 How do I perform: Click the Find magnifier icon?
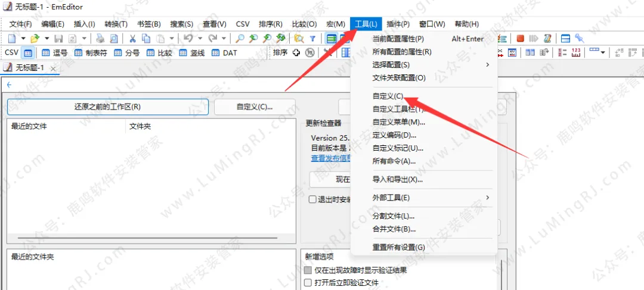240,39
